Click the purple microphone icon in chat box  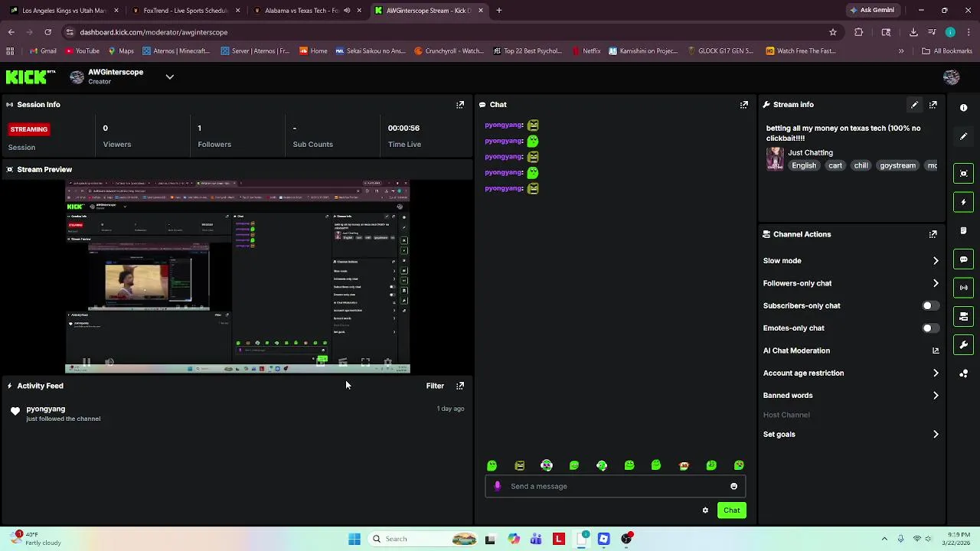tap(498, 486)
